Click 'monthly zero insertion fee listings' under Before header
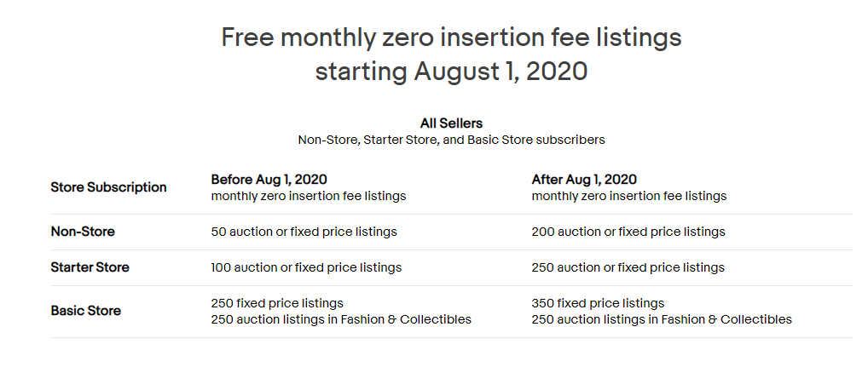This screenshot has height=367, width=868. point(309,196)
